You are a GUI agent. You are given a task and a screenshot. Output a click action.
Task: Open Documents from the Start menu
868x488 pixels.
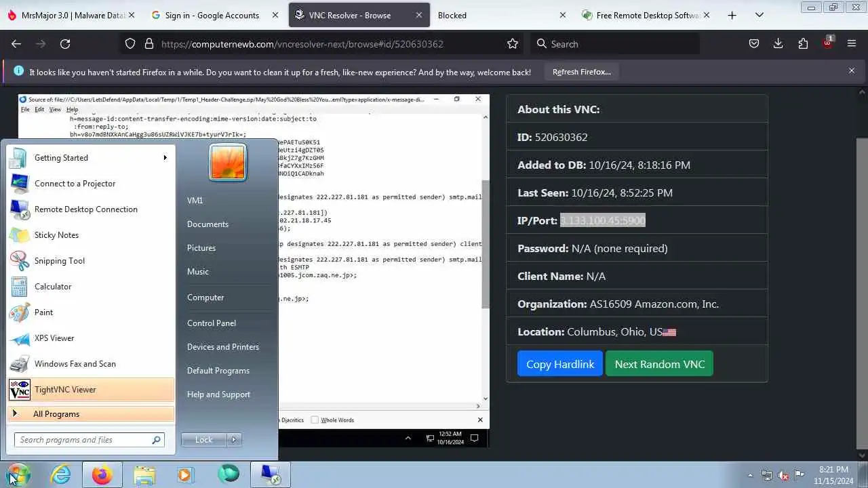(x=208, y=224)
